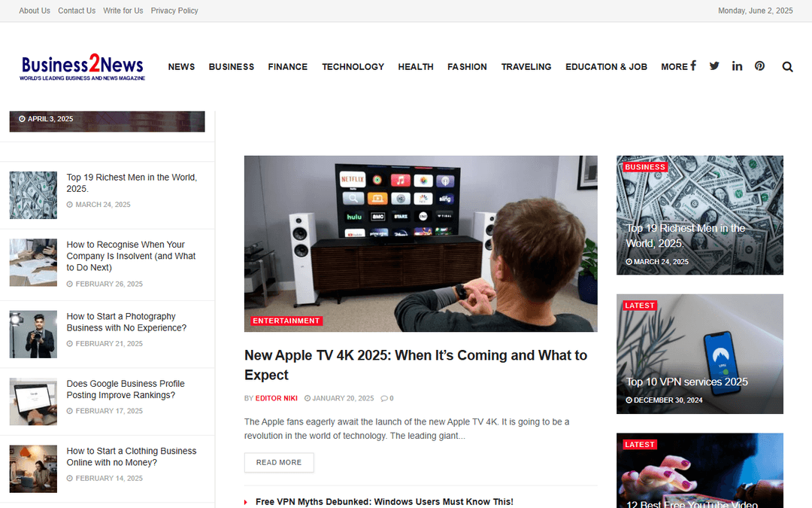Open the Education & Job menu item

[607, 67]
